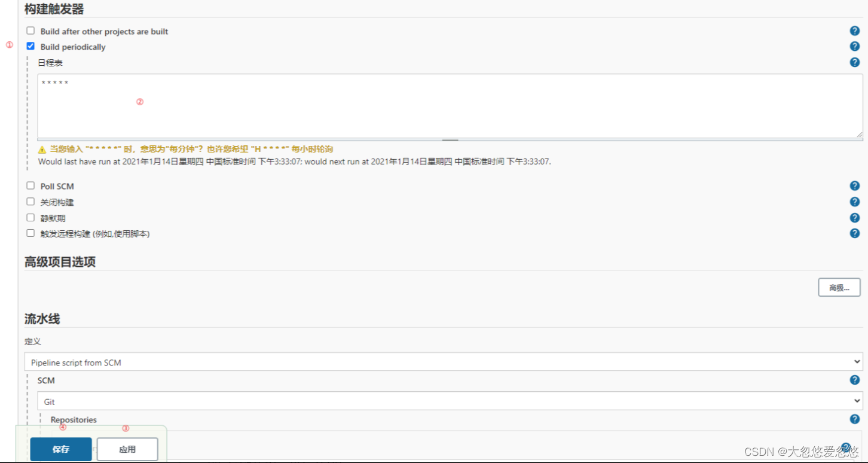Open help icon for 日程表 schedule
The height and width of the screenshot is (463, 868).
(855, 62)
